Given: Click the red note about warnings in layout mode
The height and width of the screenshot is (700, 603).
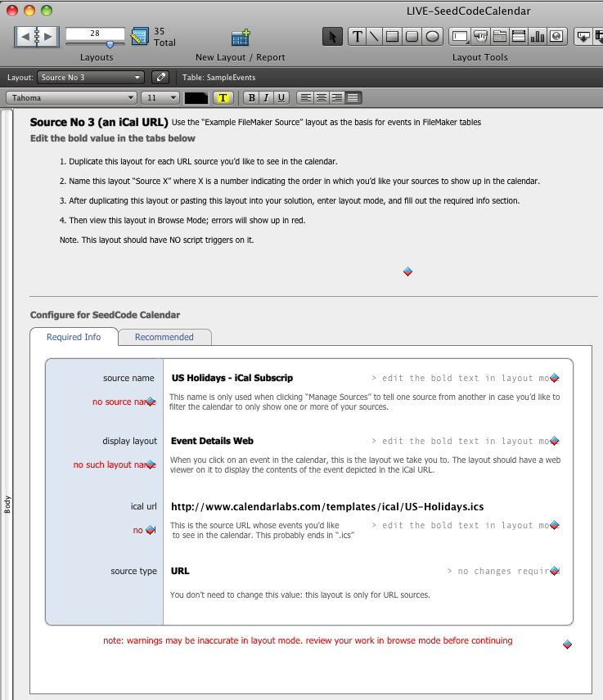Looking at the screenshot, I should [308, 640].
